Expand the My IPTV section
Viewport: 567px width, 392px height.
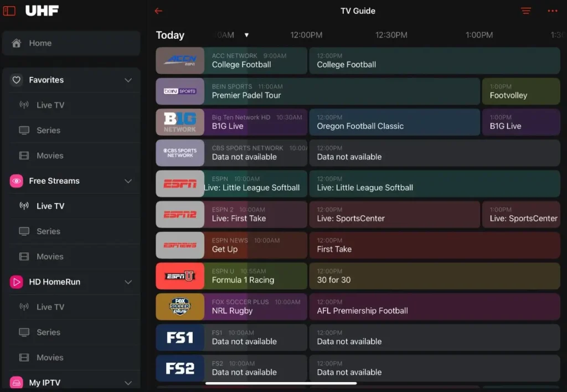128,382
